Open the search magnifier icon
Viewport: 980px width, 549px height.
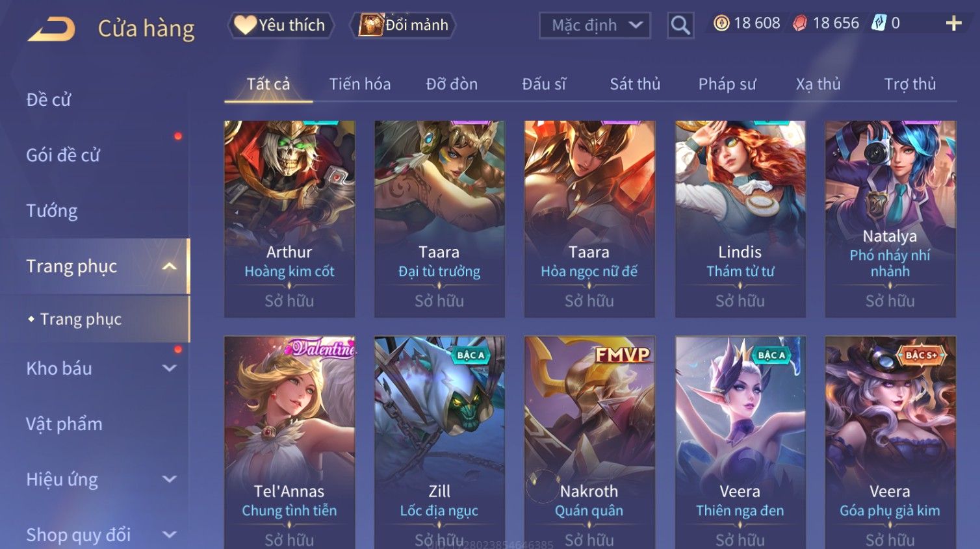(680, 25)
